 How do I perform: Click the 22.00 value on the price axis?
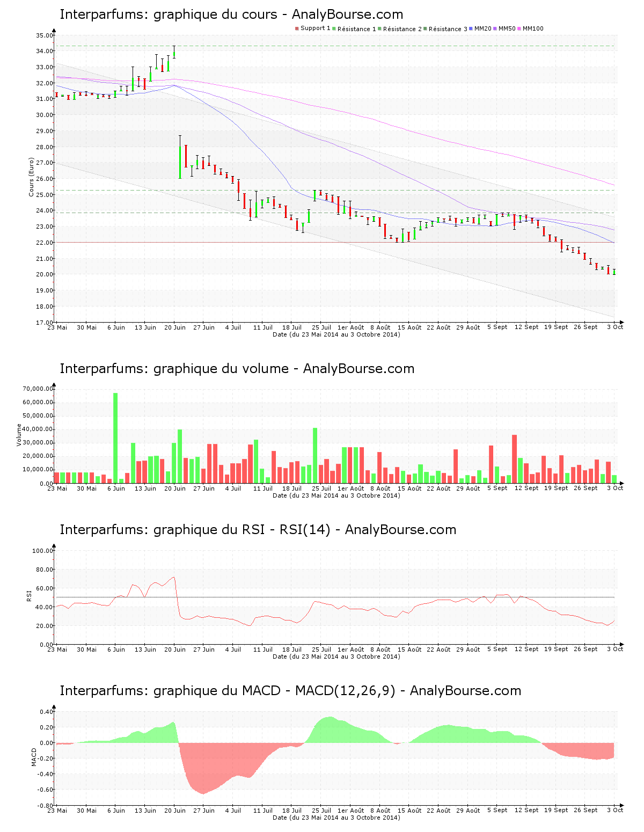tap(44, 243)
